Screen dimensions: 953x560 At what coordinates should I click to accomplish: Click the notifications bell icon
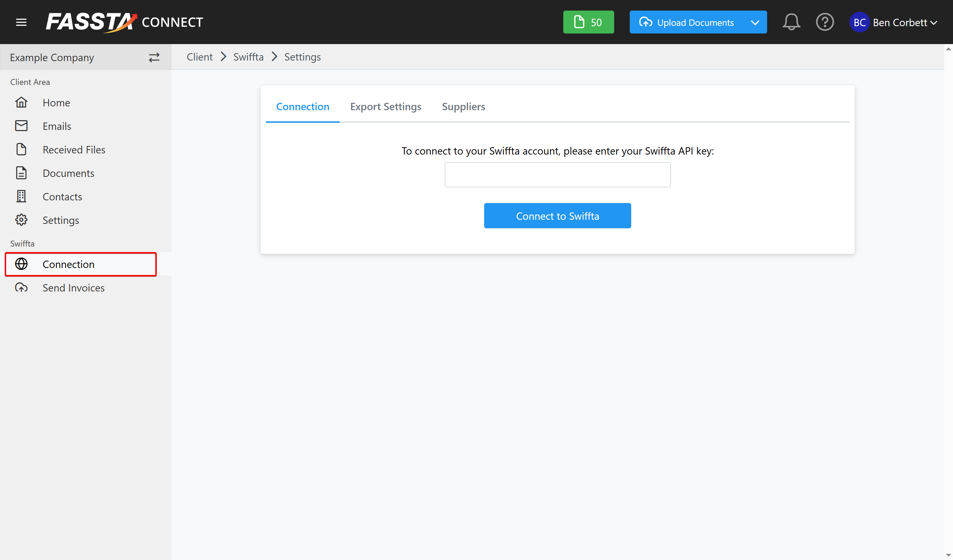(791, 22)
